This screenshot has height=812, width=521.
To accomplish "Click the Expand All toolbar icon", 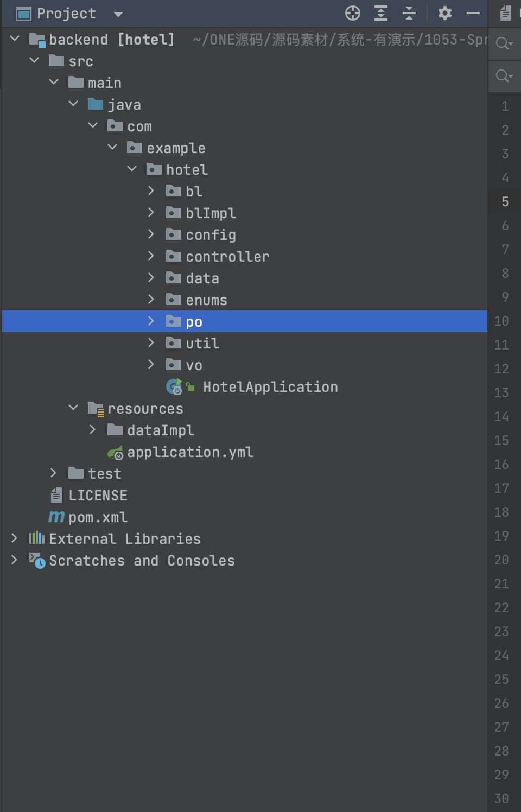I will click(x=381, y=13).
